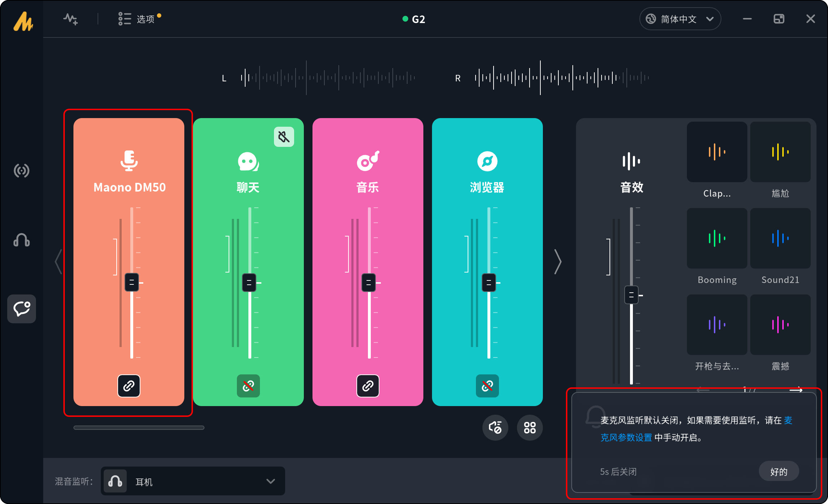
Task: Open the 简体中文 language dropdown
Action: point(680,19)
